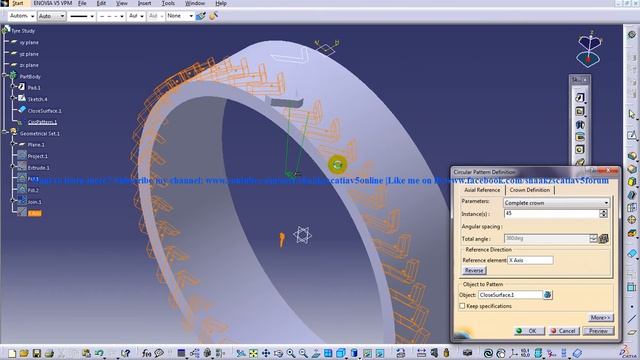Click the Object field showing CloseSurface.1
Screen dimensions: 640x360
(x=510, y=295)
